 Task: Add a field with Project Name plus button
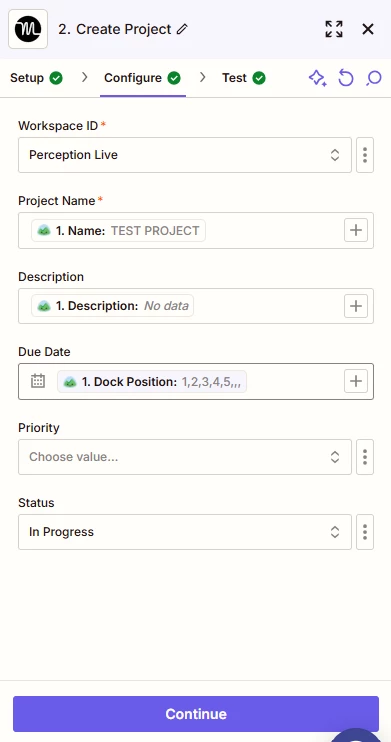pos(356,230)
